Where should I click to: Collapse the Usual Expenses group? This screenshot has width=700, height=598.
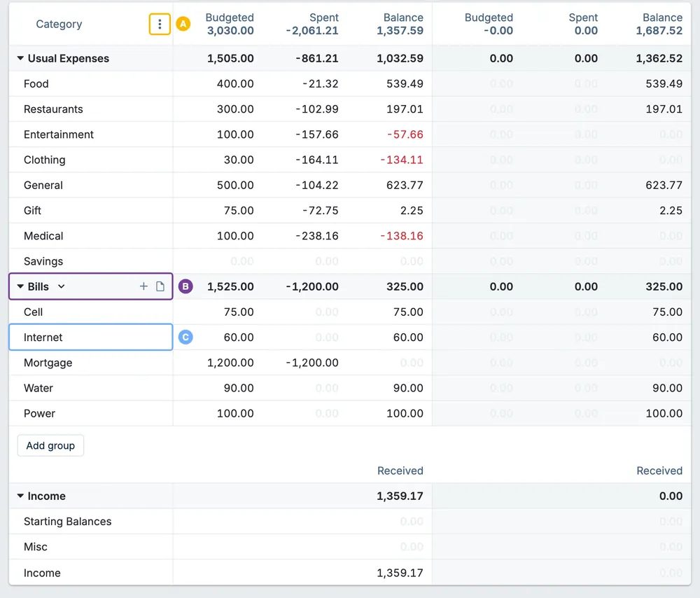20,58
